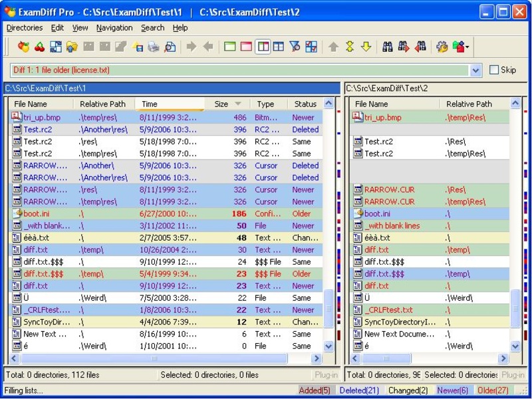Open the print preview magnifier icon

[170, 47]
